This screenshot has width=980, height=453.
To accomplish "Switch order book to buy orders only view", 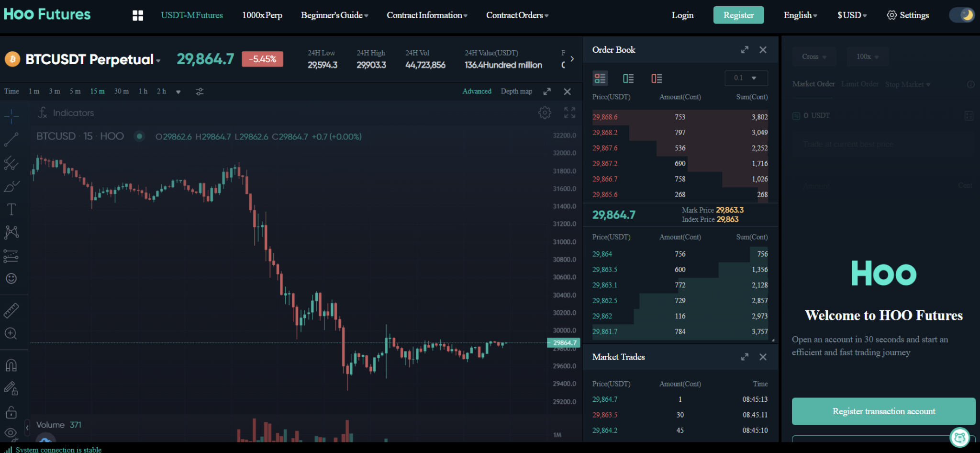I will coord(628,78).
